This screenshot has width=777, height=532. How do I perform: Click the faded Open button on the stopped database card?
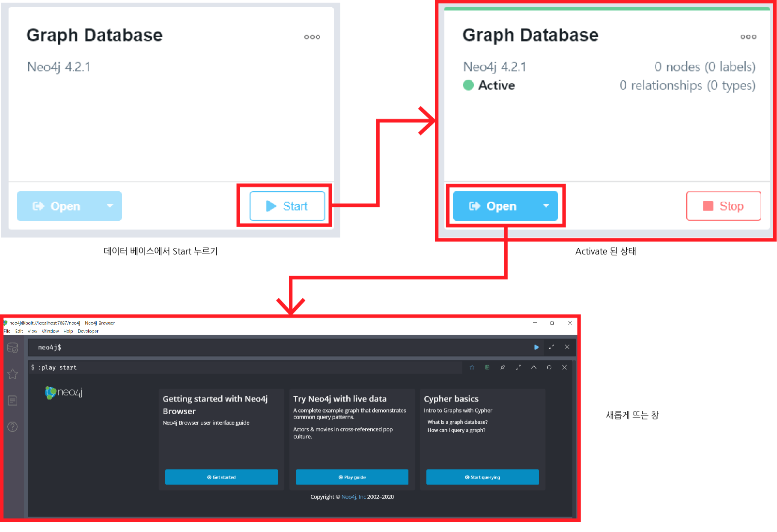[x=57, y=206]
